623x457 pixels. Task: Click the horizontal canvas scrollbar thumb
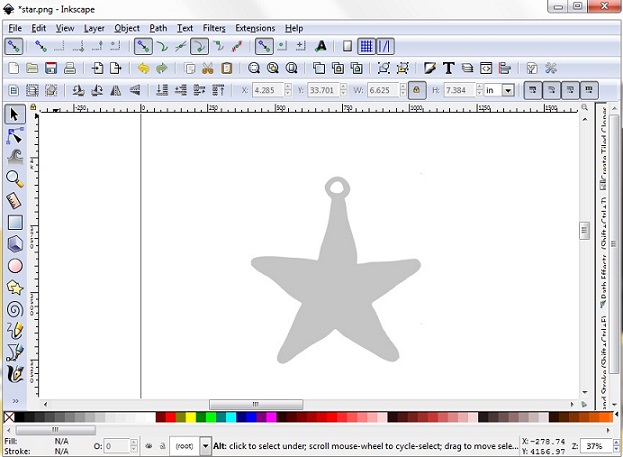[x=256, y=404]
